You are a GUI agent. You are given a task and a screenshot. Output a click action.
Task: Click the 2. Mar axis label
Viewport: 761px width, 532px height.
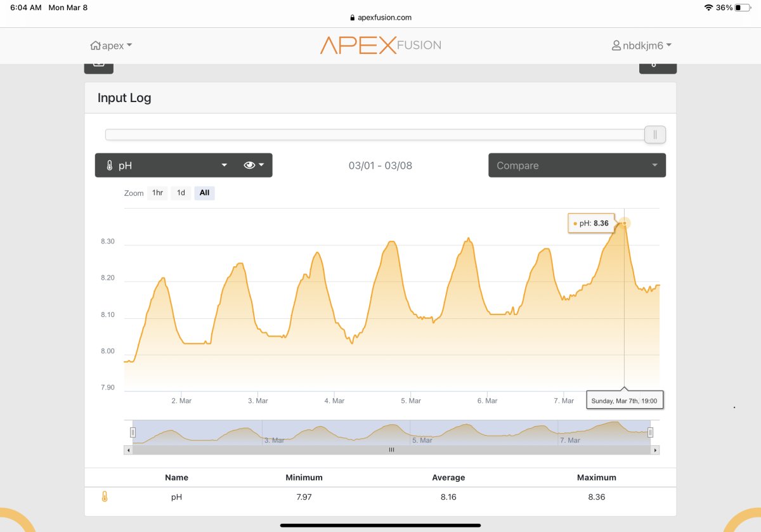click(181, 401)
